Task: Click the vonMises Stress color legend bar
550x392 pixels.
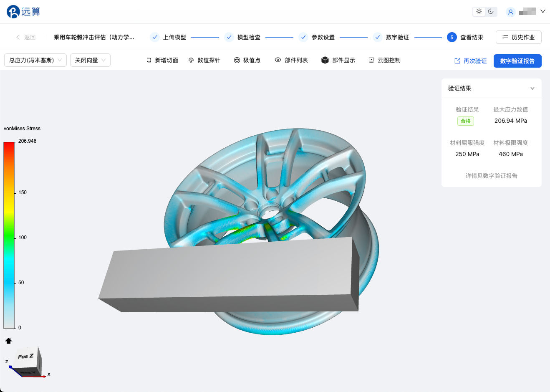Action: pyautogui.click(x=9, y=235)
